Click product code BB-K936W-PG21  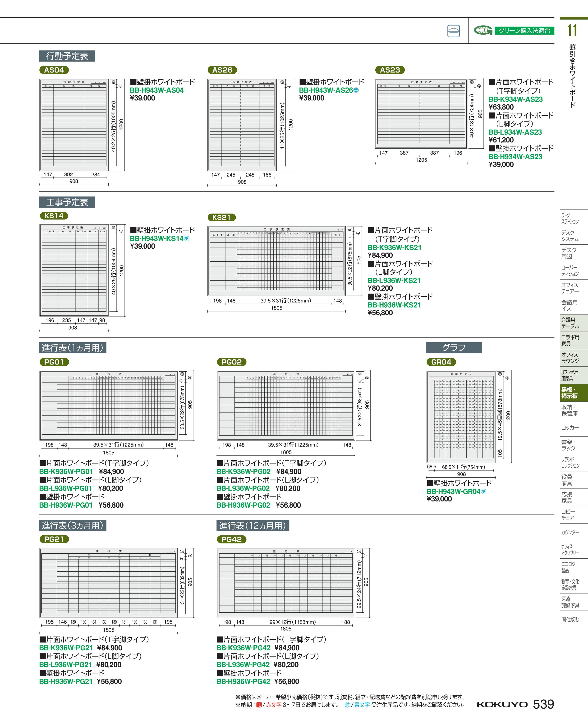pos(66,648)
